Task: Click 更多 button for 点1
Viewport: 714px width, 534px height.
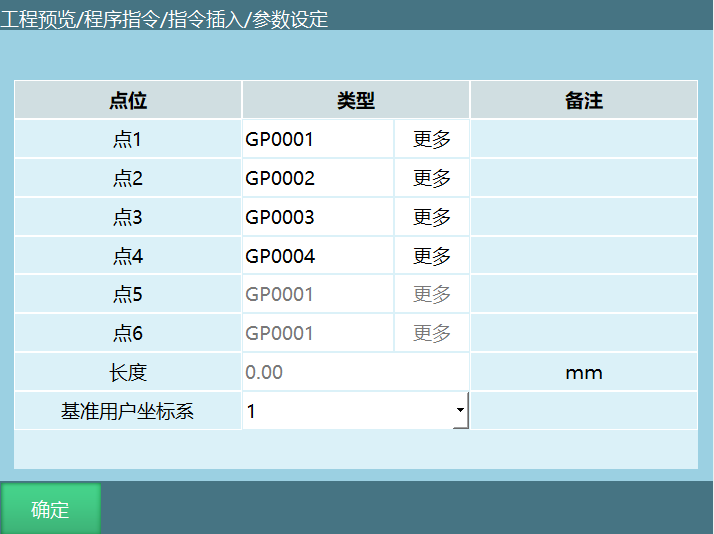Action: [x=432, y=140]
